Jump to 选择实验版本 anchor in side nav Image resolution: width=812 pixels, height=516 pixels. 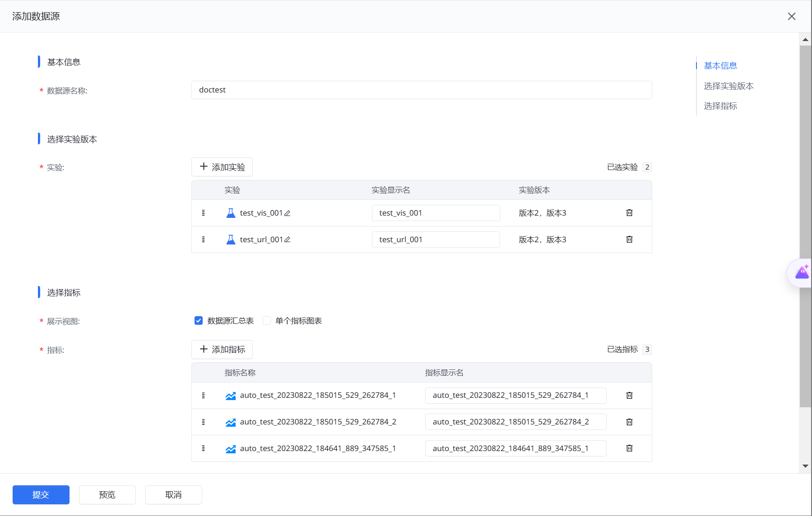point(729,86)
